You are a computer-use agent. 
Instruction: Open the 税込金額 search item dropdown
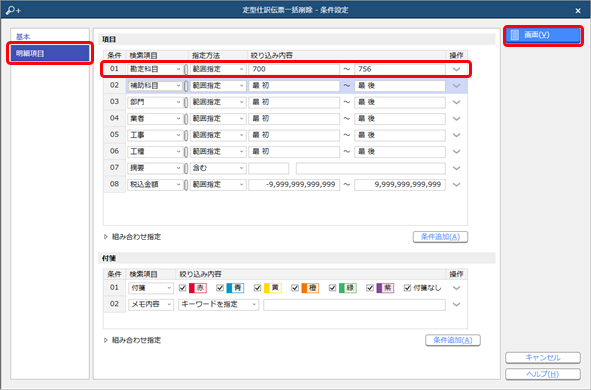click(155, 185)
